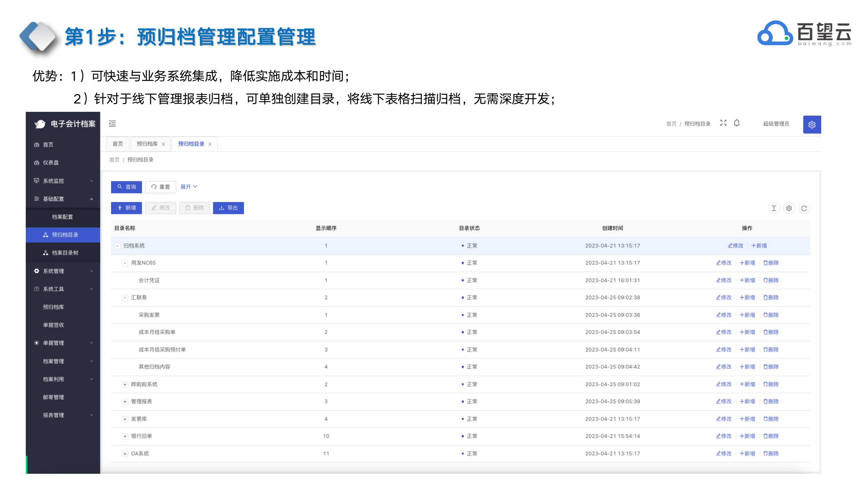Open table column settings gear
Screen dimensions: 868x488
pyautogui.click(x=789, y=208)
